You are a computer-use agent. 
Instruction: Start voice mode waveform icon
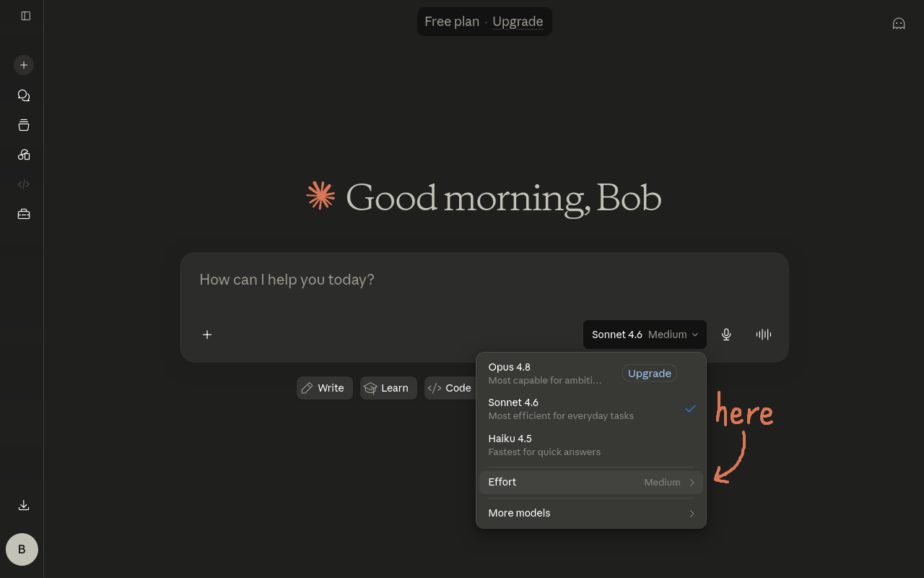[x=764, y=335]
